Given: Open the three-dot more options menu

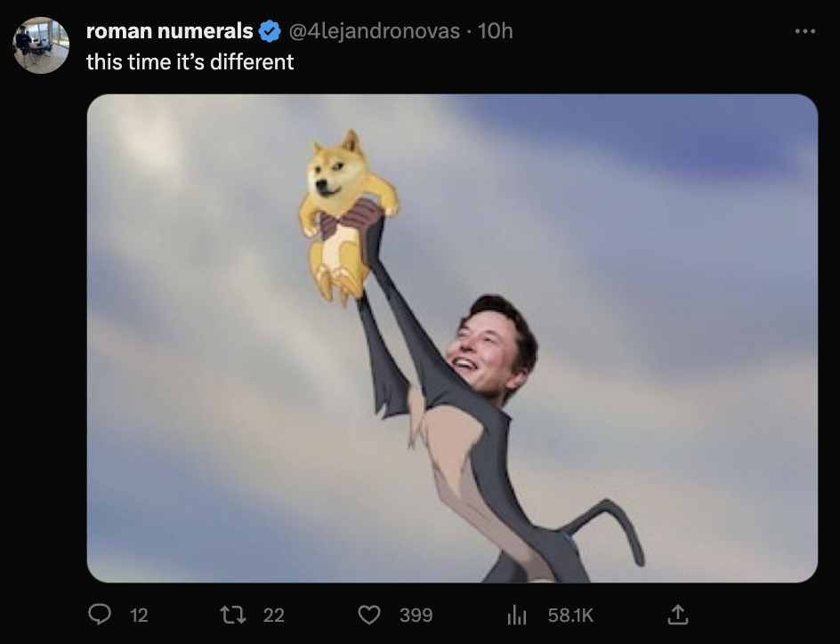Looking at the screenshot, I should click(804, 31).
